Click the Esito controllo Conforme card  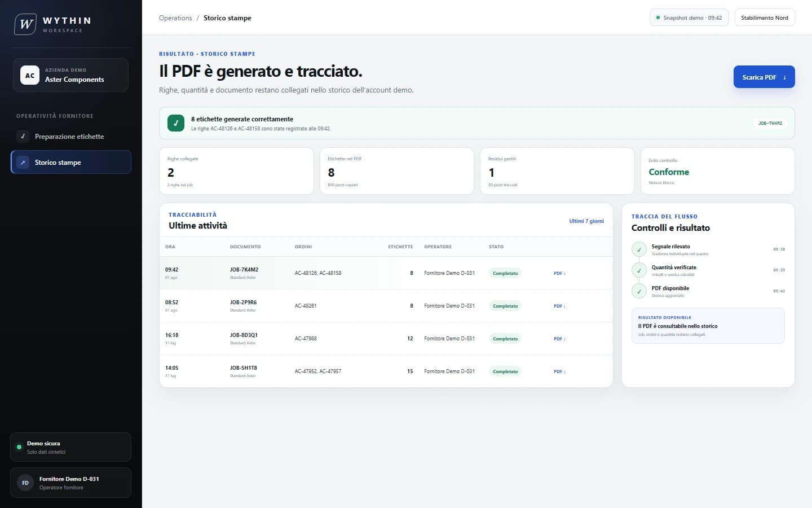(x=718, y=171)
